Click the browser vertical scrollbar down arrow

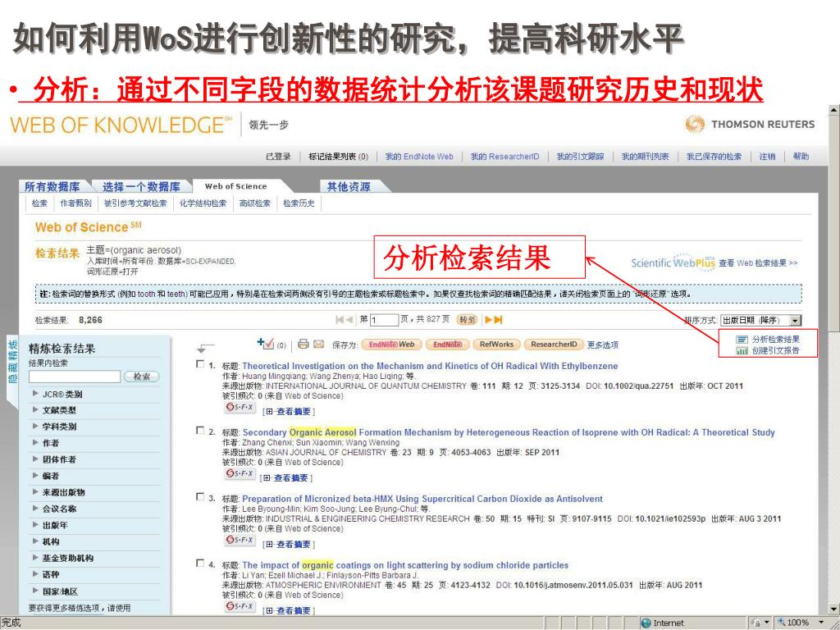pos(834,609)
